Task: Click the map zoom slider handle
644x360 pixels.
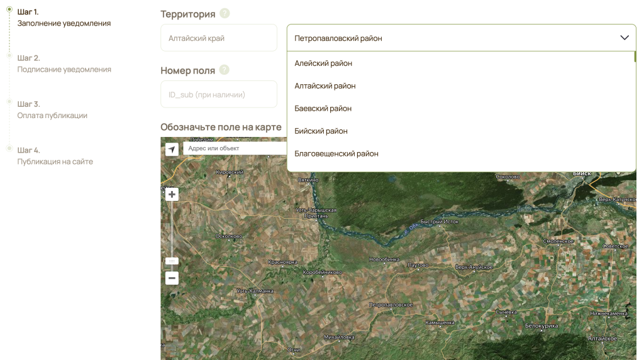Action: tap(172, 261)
